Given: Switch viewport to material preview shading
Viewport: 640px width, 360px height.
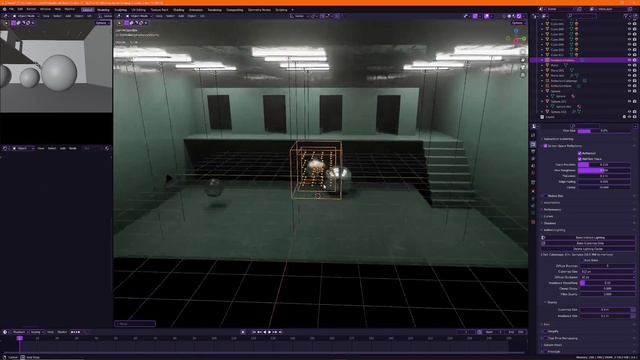Looking at the screenshot, I should [x=514, y=16].
